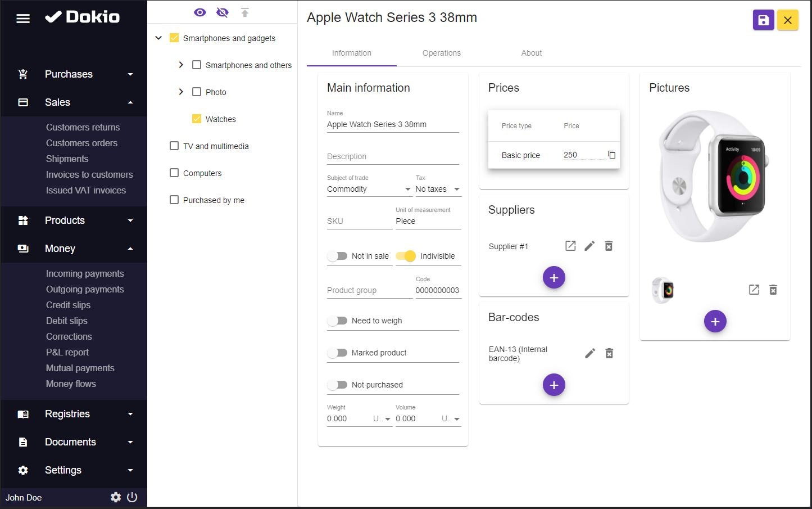Log out using the power icon
Image resolution: width=812 pixels, height=509 pixels.
[x=132, y=497]
